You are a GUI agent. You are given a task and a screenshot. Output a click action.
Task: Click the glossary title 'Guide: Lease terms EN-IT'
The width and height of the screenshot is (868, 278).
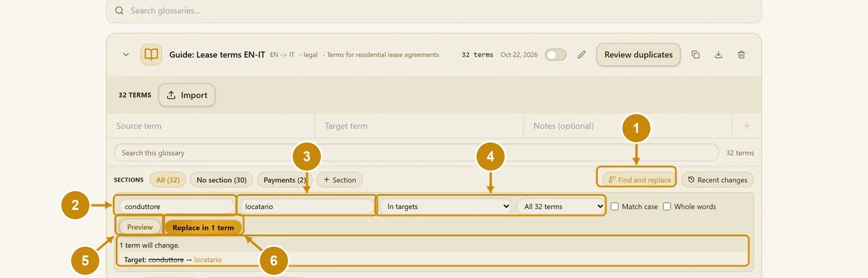tap(217, 55)
